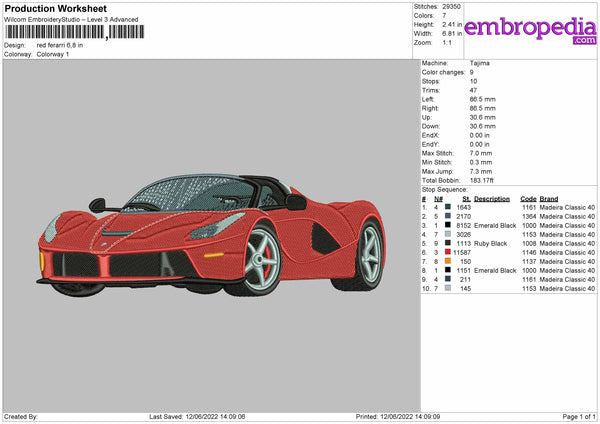Click thread code "1146" in row 6
Image resolution: width=600 pixels, height=424 pixels.
click(x=529, y=253)
